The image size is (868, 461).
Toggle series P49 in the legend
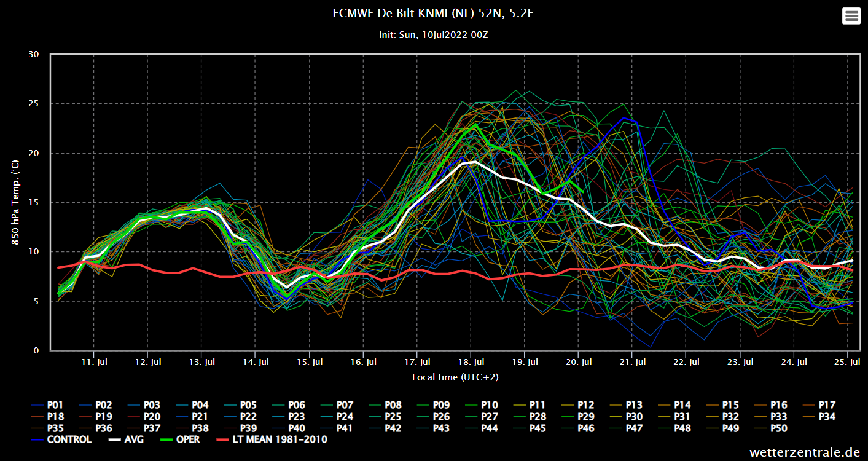tap(722, 428)
